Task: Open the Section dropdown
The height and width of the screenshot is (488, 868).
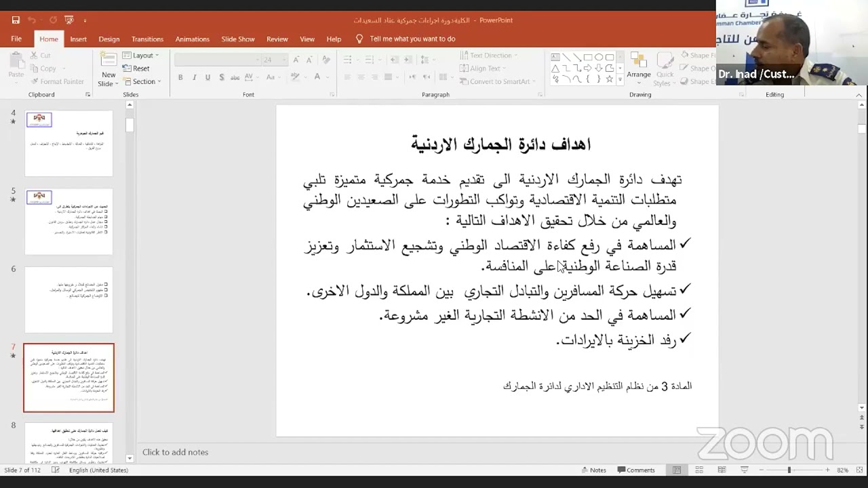Action: (142, 81)
